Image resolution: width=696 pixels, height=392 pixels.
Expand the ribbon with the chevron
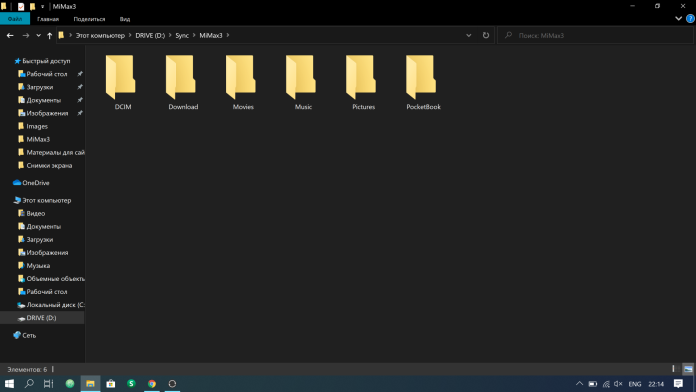click(x=678, y=19)
